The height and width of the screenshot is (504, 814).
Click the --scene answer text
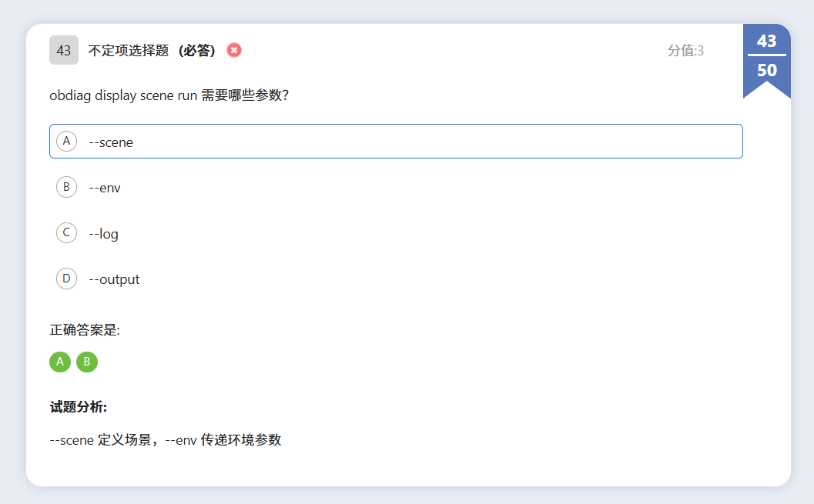point(111,142)
